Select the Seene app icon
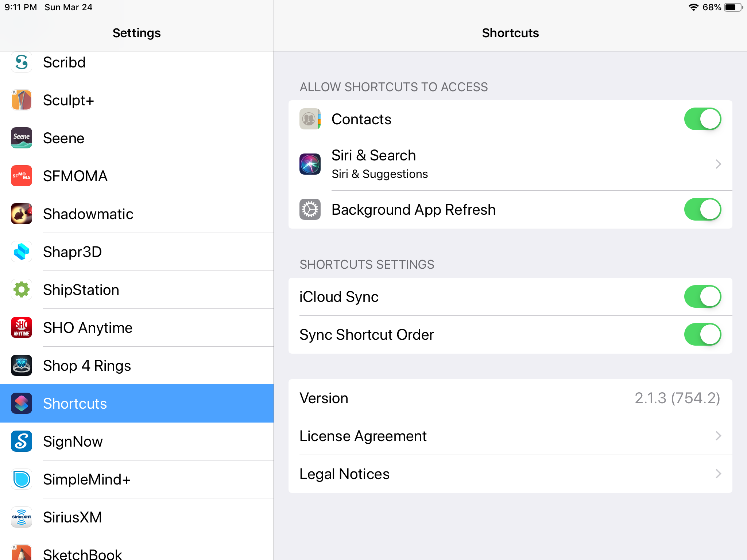This screenshot has width=747, height=560. pyautogui.click(x=22, y=138)
